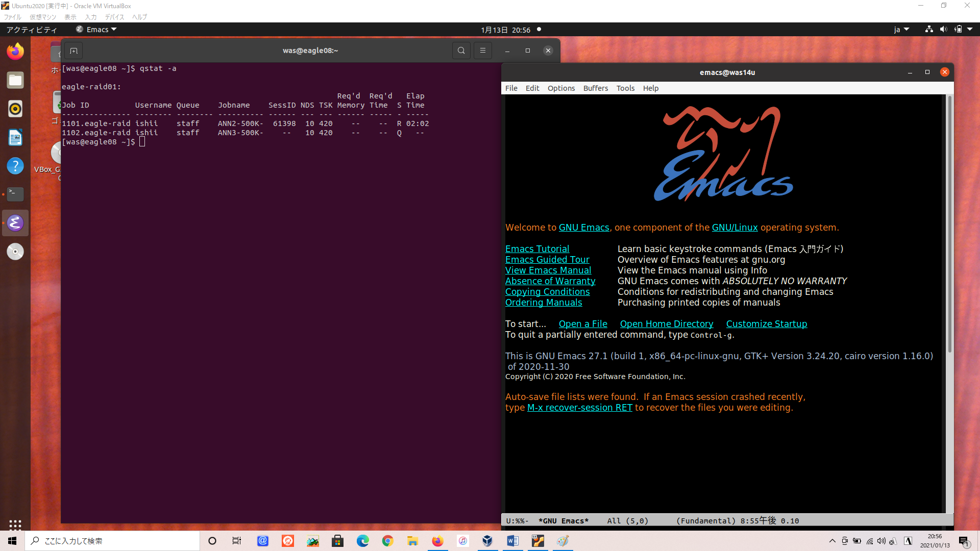
Task: Show hidden icons in the Windows tray
Action: click(832, 541)
